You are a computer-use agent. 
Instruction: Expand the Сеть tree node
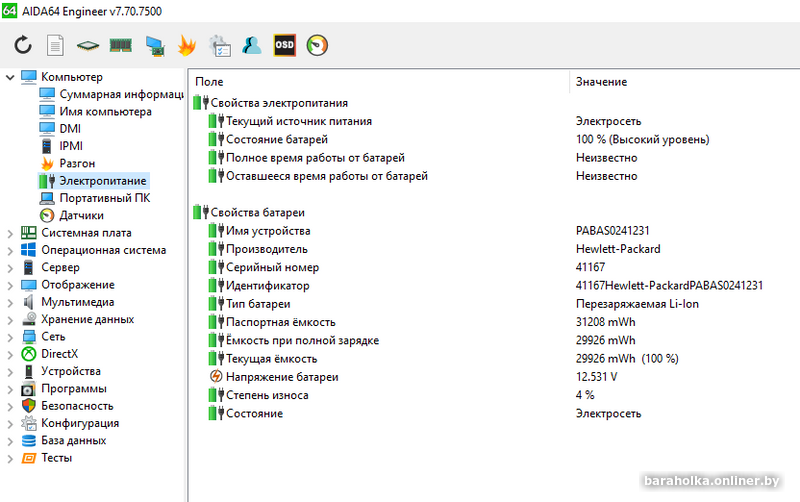[x=10, y=337]
